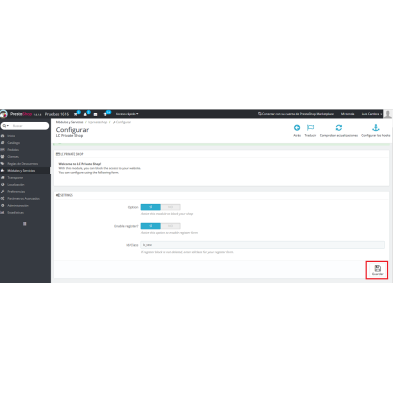Screen dimensions: 393x393
Task: Click the Comprobar actualizaciones refresh icon
Action: (x=339, y=128)
